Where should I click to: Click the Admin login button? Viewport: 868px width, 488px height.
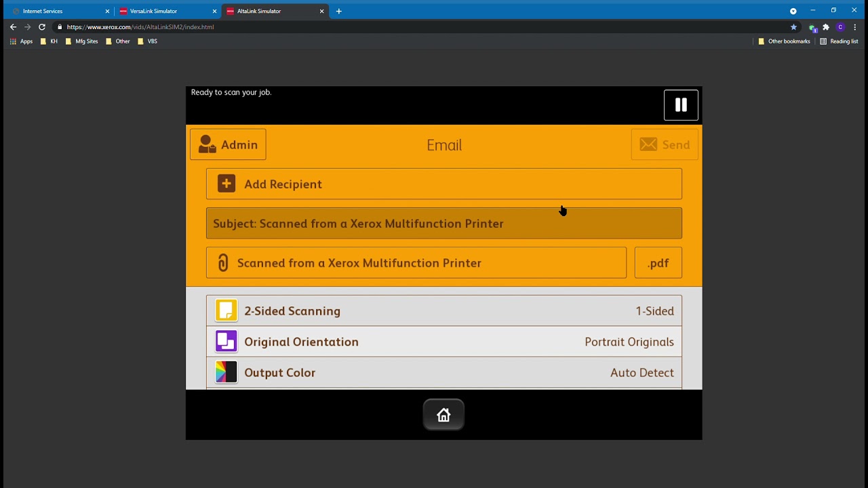(228, 144)
